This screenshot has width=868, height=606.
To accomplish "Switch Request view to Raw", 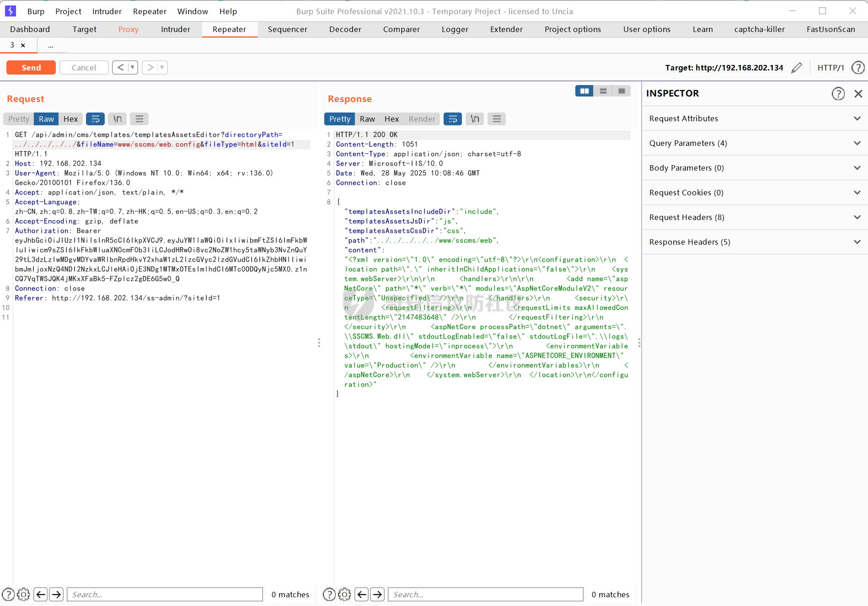I will point(46,119).
